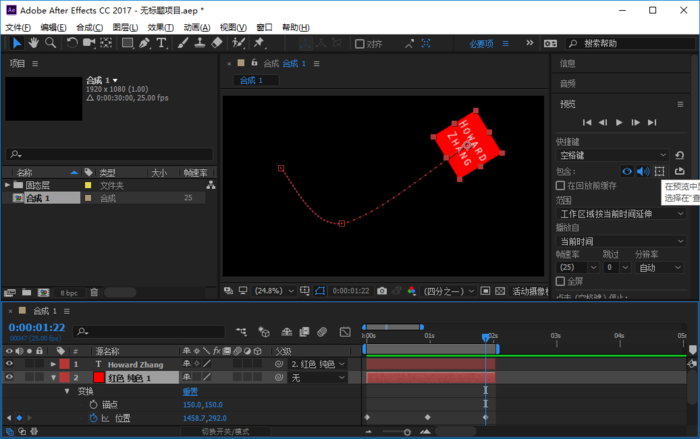Select the Eraser tool
The image size is (700, 439).
217,43
